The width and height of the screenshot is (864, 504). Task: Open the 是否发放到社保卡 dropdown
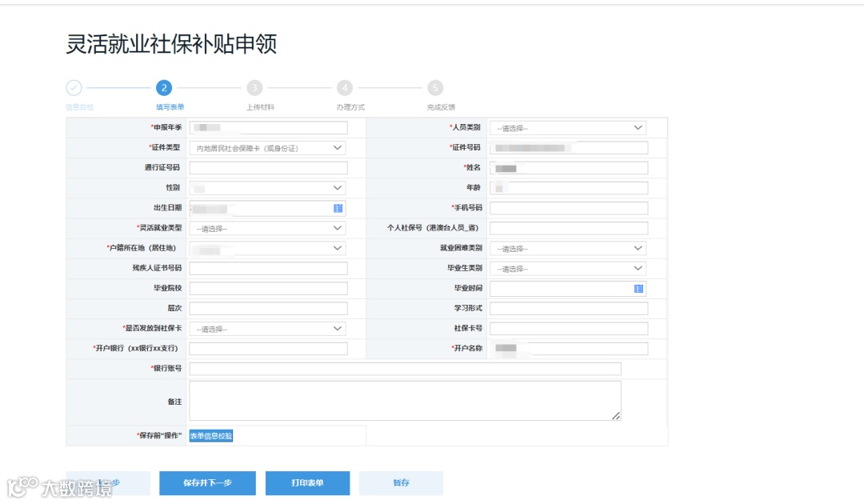pos(267,329)
